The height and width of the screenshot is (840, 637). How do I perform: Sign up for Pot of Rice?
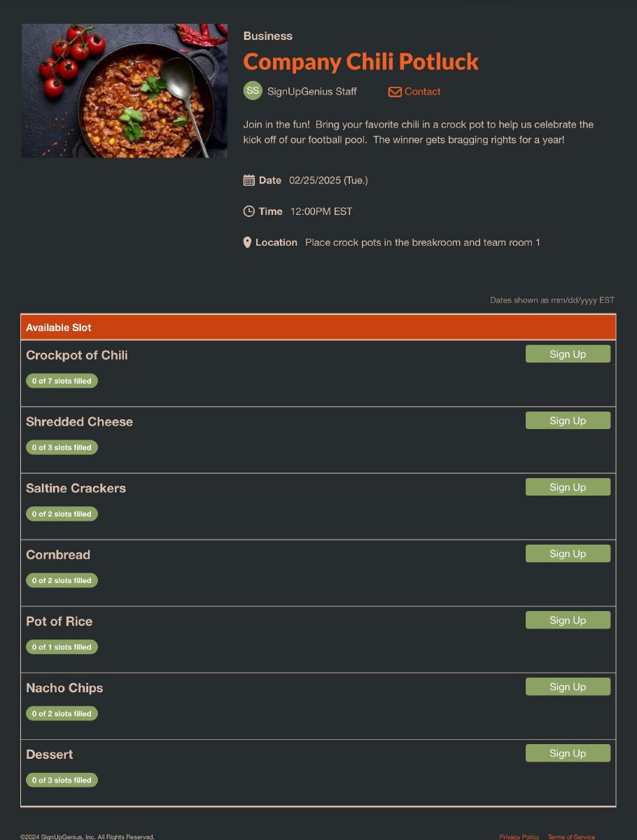point(568,619)
